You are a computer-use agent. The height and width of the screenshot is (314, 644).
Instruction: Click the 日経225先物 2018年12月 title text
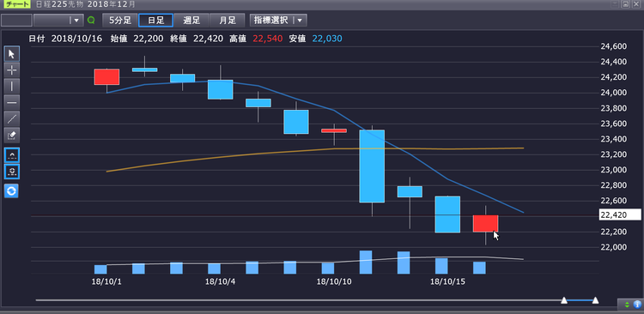click(84, 5)
